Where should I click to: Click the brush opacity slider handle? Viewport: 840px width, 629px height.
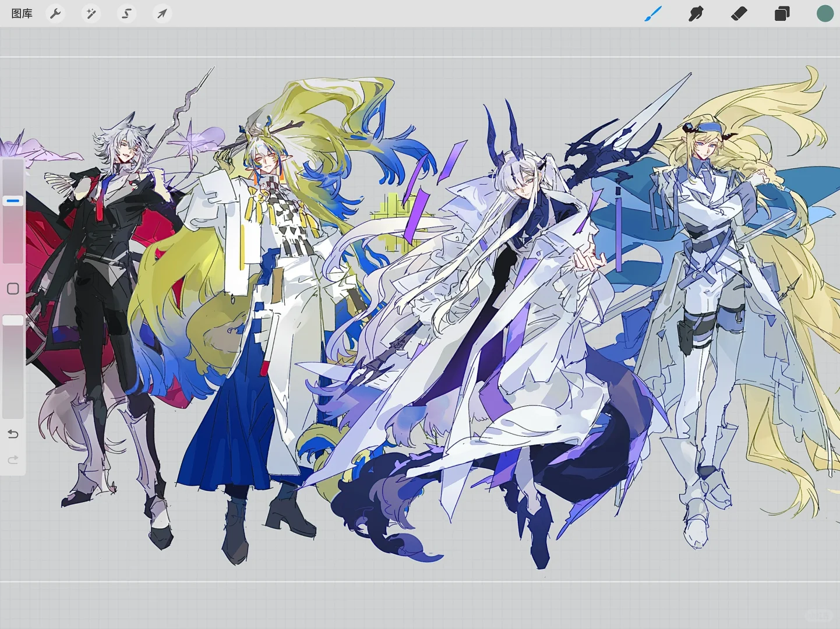(13, 320)
